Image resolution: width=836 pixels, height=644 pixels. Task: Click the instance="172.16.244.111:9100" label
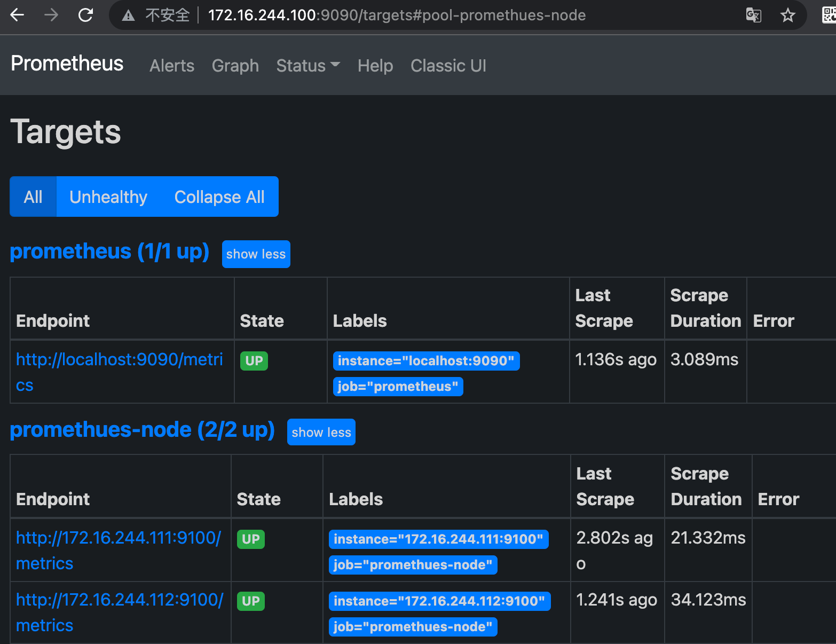coord(438,539)
